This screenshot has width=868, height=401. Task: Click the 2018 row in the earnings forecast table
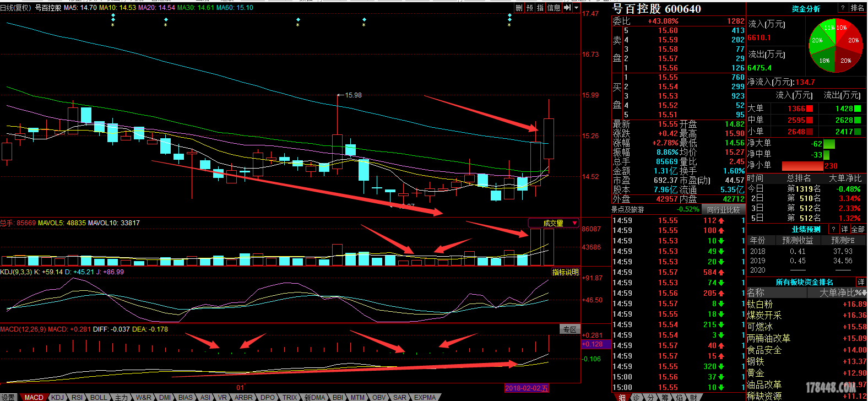point(806,251)
